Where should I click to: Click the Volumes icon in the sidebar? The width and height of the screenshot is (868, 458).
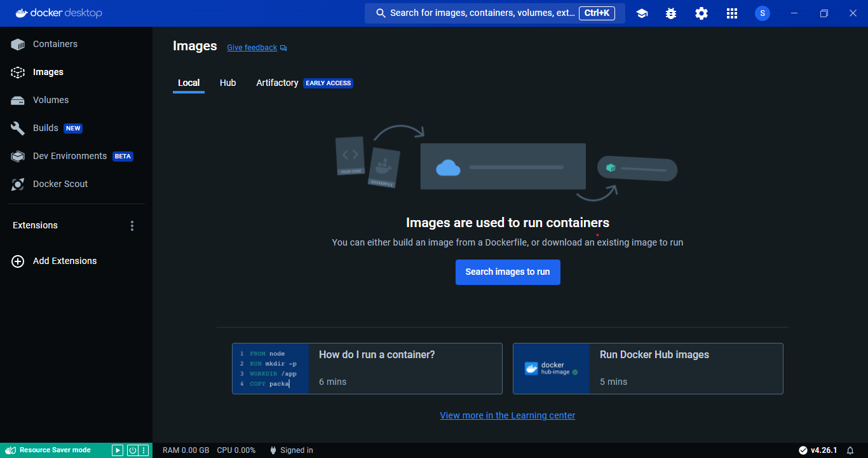pyautogui.click(x=18, y=101)
